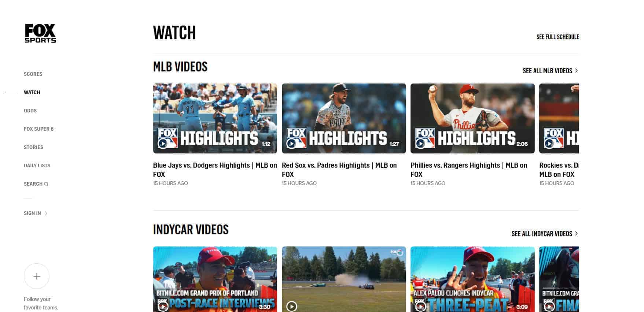Open the See Full Schedule link
This screenshot has height=312, width=644.
pos(557,37)
